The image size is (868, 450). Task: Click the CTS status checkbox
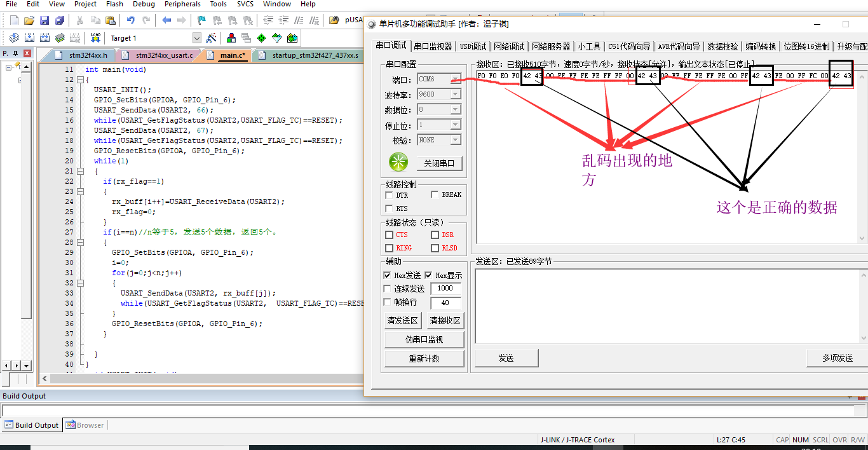pos(390,235)
